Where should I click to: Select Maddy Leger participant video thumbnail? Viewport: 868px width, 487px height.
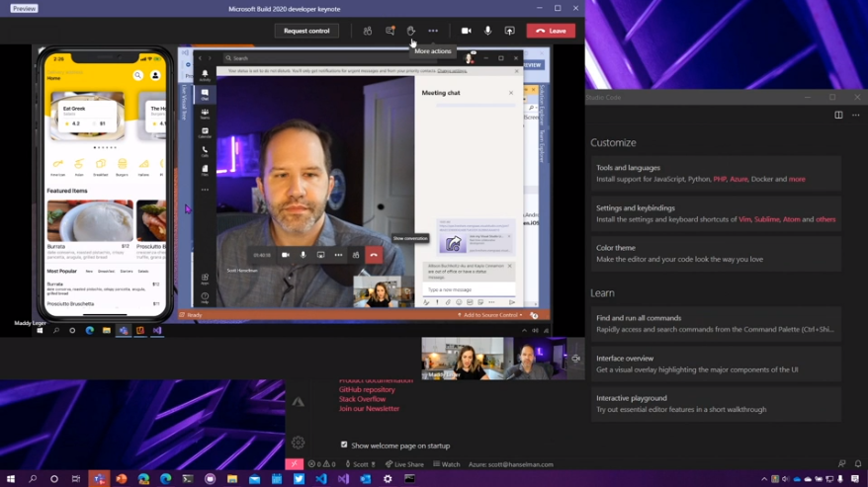(463, 359)
